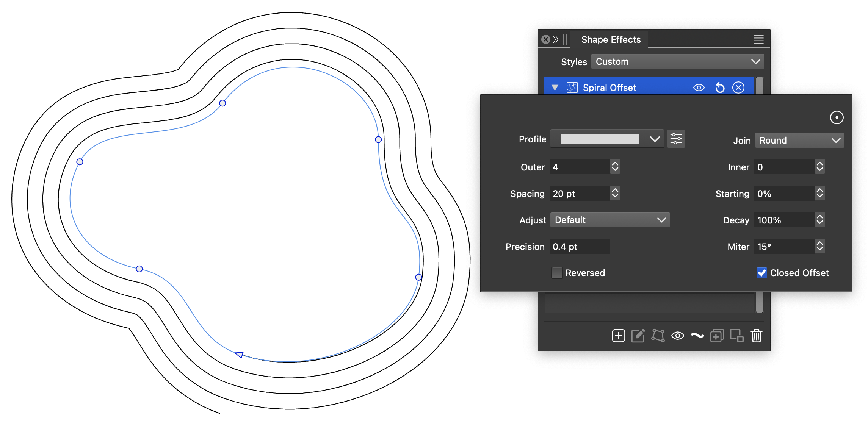Remove Spiral Offset with circled X icon
Image resolution: width=868 pixels, height=425 pixels.
[738, 88]
